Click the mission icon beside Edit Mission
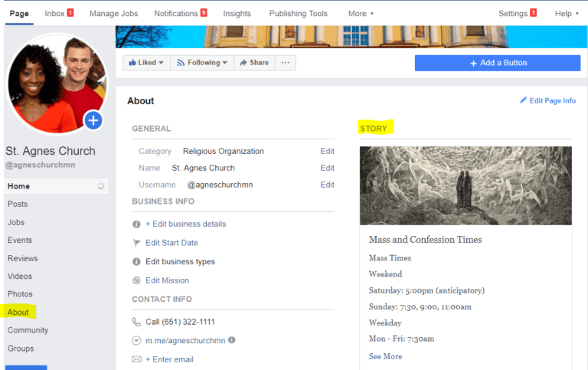 [x=136, y=280]
